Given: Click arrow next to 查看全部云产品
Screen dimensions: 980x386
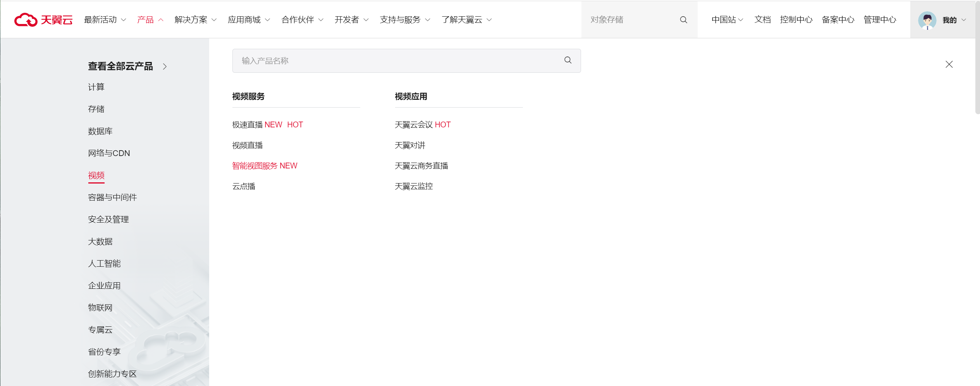Looking at the screenshot, I should pyautogui.click(x=165, y=67).
